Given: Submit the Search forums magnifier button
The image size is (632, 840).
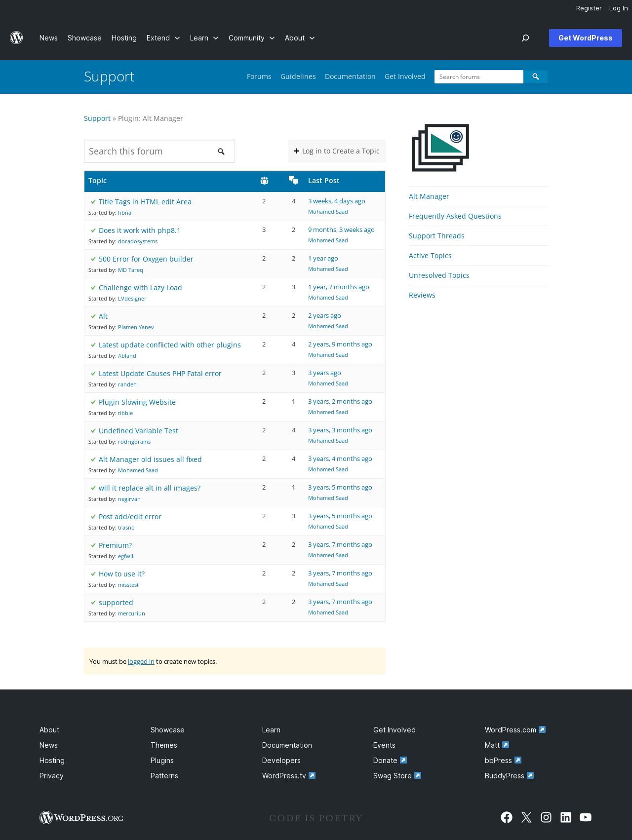Looking at the screenshot, I should [x=535, y=76].
